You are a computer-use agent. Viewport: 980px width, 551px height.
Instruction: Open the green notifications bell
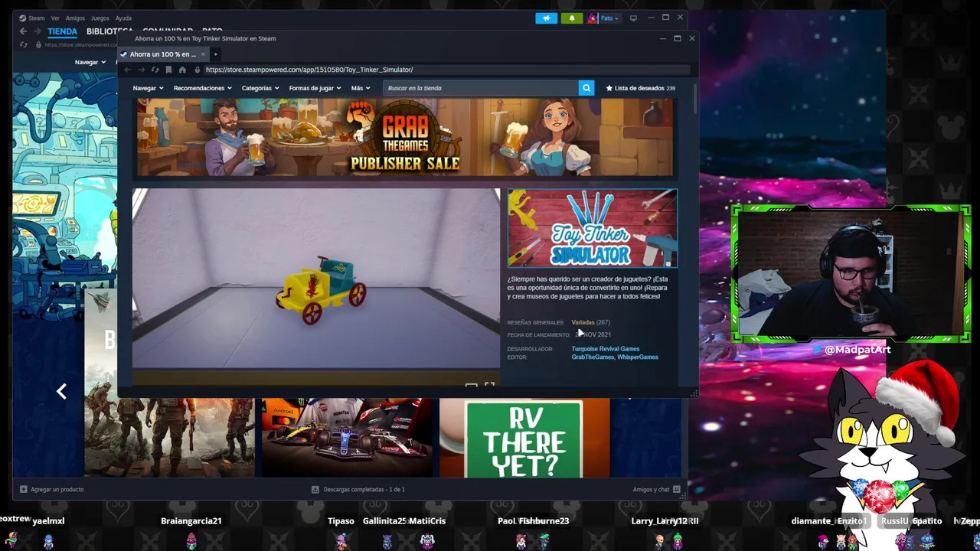pos(572,18)
